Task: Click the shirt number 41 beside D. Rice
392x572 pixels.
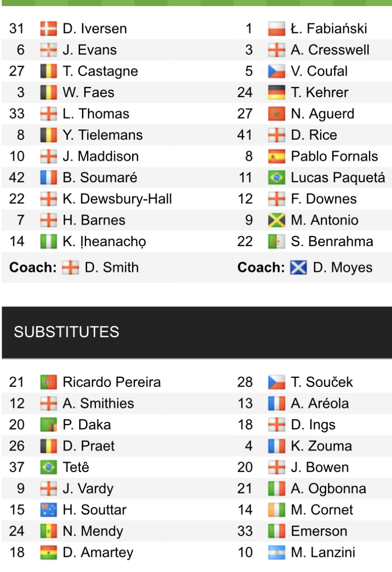Action: coord(245,135)
